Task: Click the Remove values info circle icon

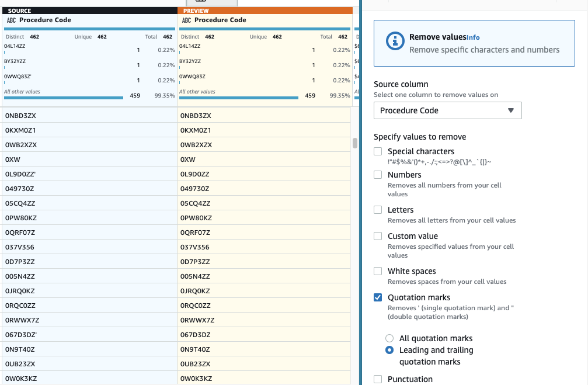Action: [x=395, y=41]
